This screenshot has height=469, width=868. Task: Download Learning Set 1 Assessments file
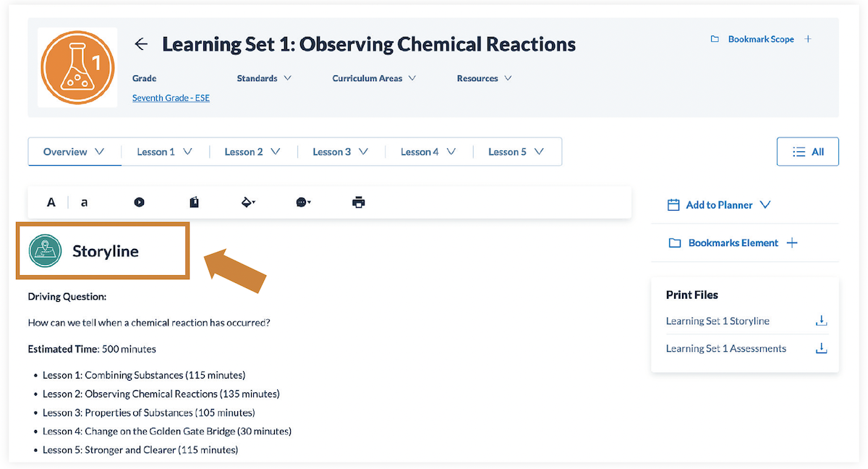click(821, 349)
